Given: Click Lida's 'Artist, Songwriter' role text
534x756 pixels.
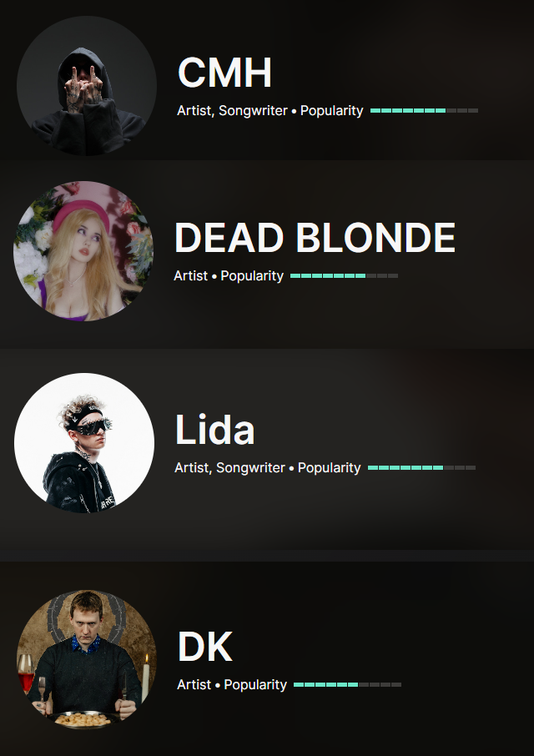Looking at the screenshot, I should point(230,467).
